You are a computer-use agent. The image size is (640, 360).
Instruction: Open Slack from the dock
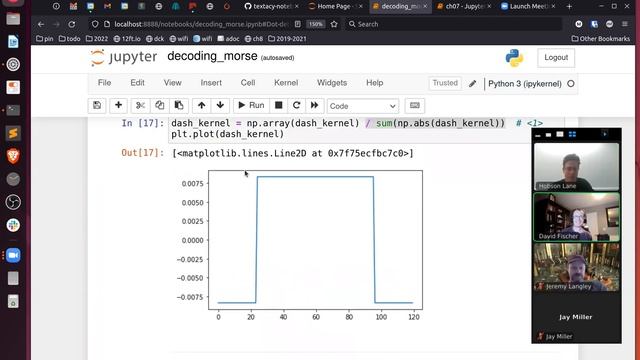13,225
